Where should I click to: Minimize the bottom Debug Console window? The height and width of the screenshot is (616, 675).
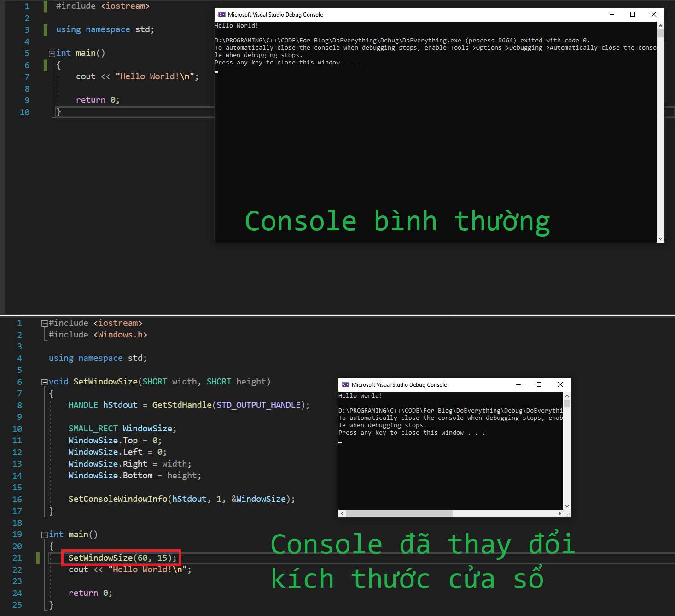point(518,384)
